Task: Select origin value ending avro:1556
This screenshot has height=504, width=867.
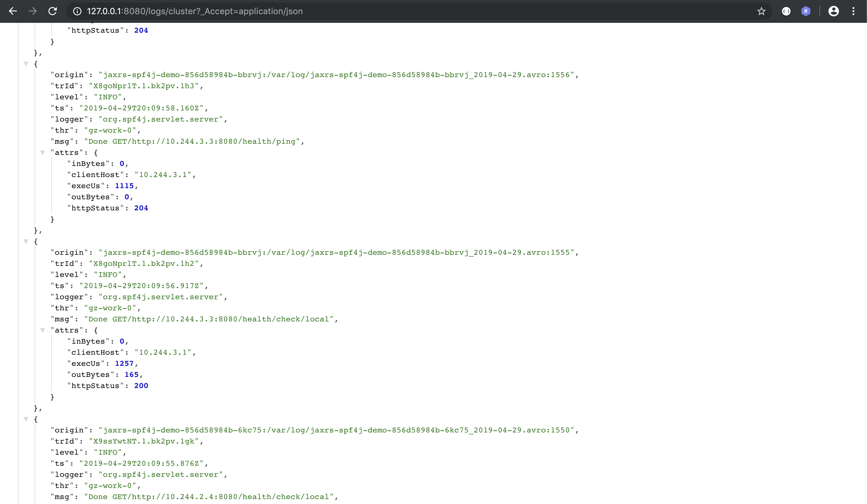Action: click(x=337, y=75)
